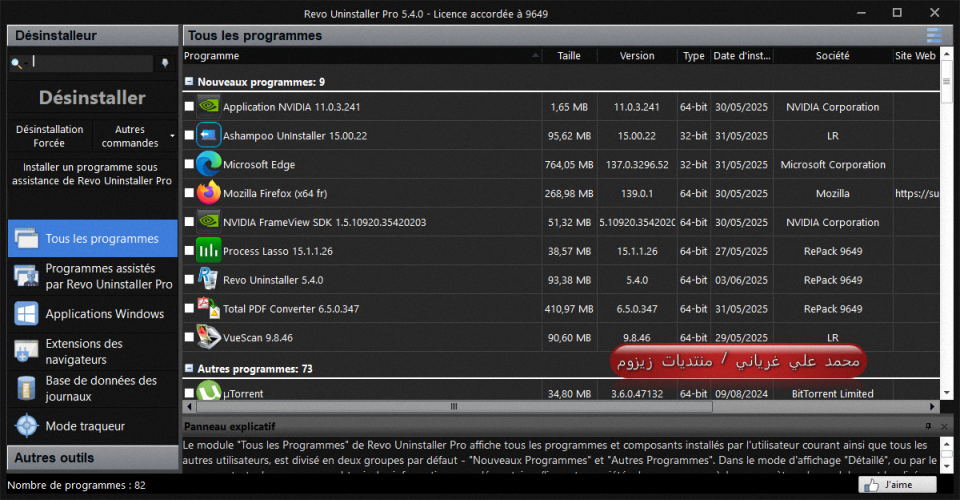Sort by the Type column header
The height and width of the screenshot is (500, 960).
point(694,56)
